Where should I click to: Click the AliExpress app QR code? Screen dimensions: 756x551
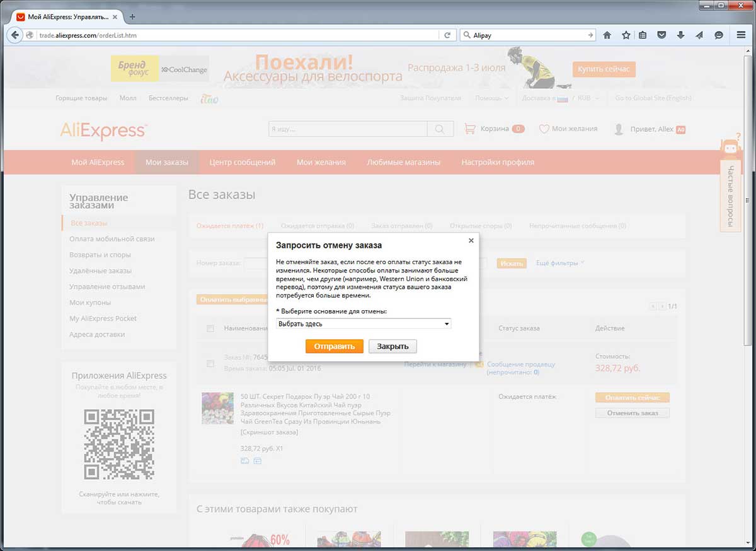click(x=119, y=444)
